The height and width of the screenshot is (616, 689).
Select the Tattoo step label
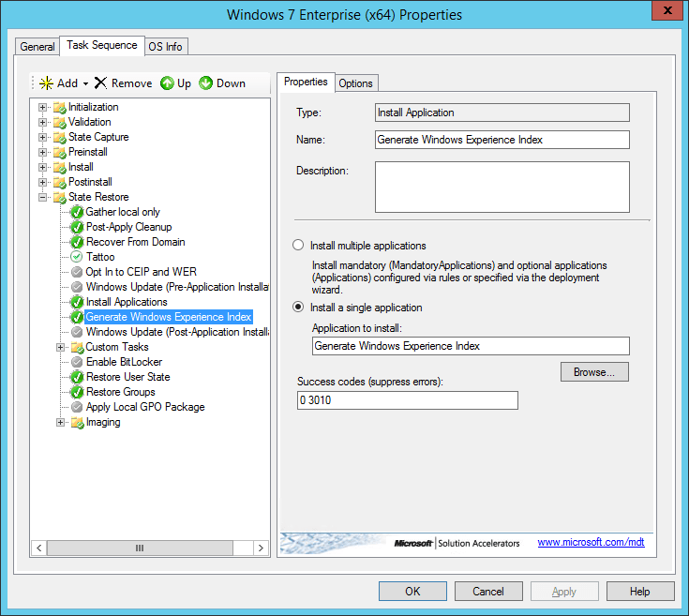tap(100, 257)
